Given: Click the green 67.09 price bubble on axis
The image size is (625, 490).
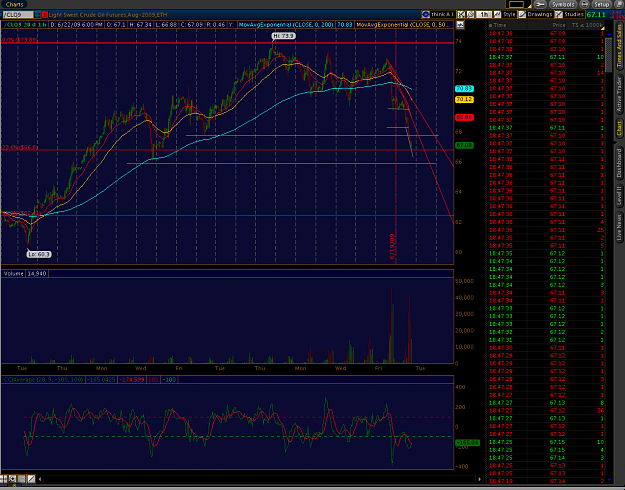Looking at the screenshot, I should (x=464, y=146).
